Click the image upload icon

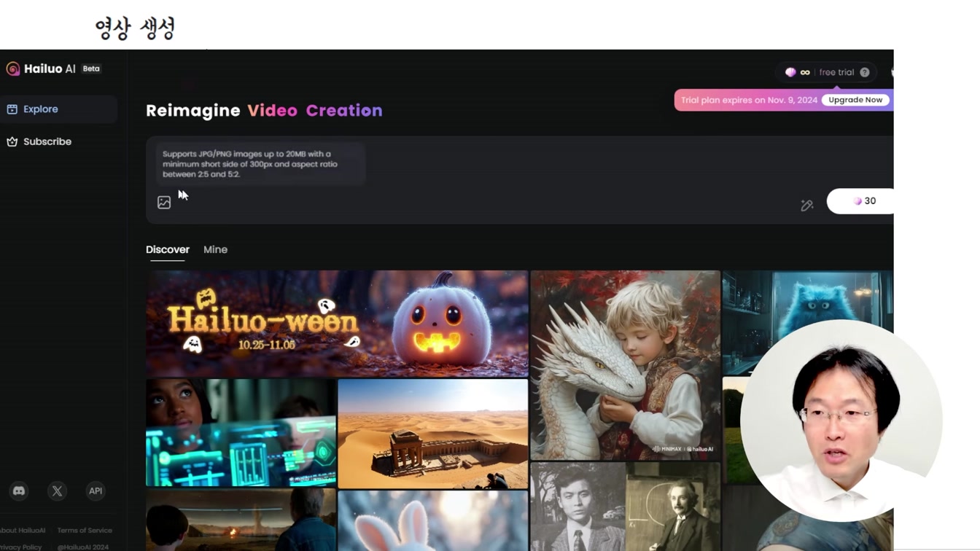(164, 203)
